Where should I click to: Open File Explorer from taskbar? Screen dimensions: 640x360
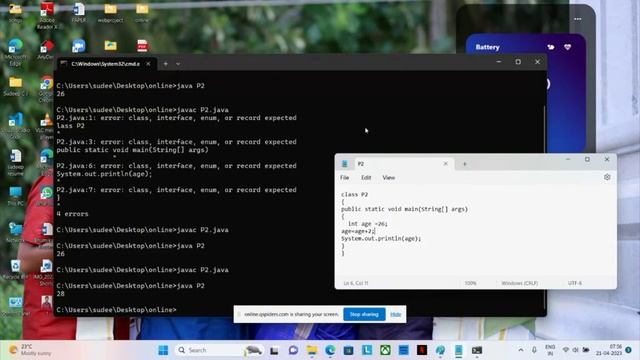(312, 350)
